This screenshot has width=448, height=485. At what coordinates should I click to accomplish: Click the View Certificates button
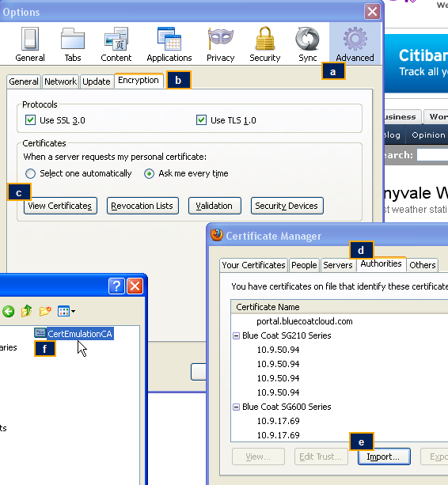click(60, 206)
